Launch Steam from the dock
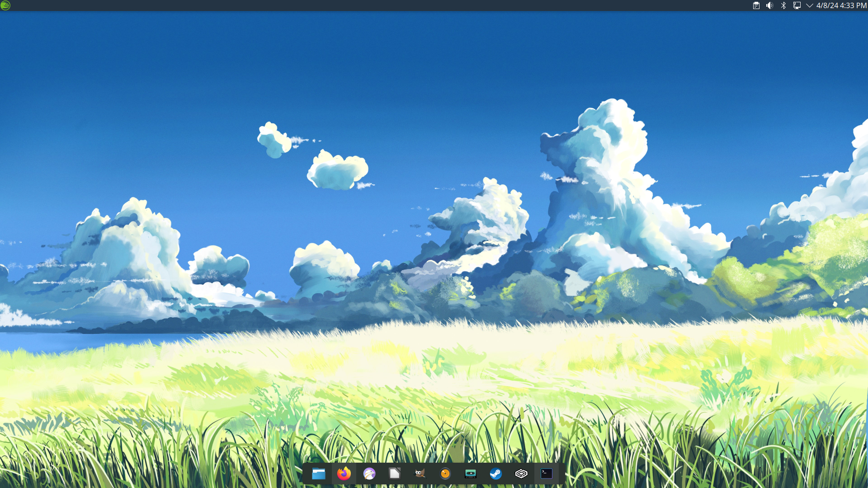The width and height of the screenshot is (868, 488). (496, 474)
